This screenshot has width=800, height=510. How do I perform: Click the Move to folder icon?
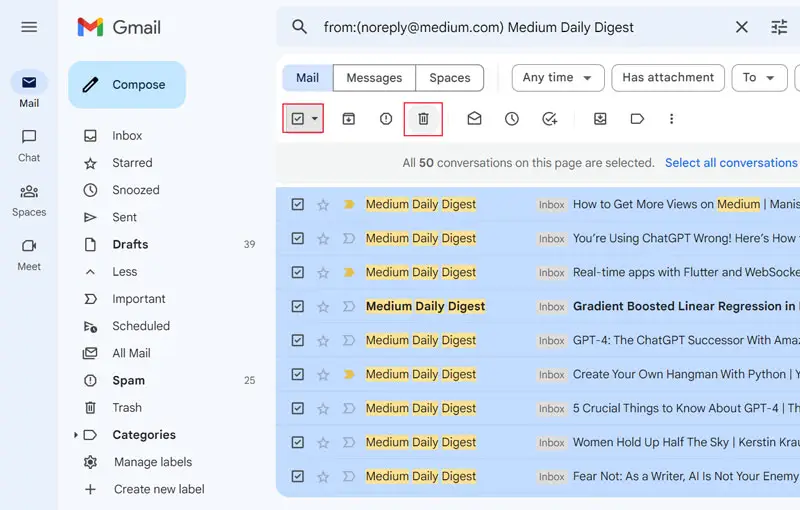pyautogui.click(x=600, y=119)
